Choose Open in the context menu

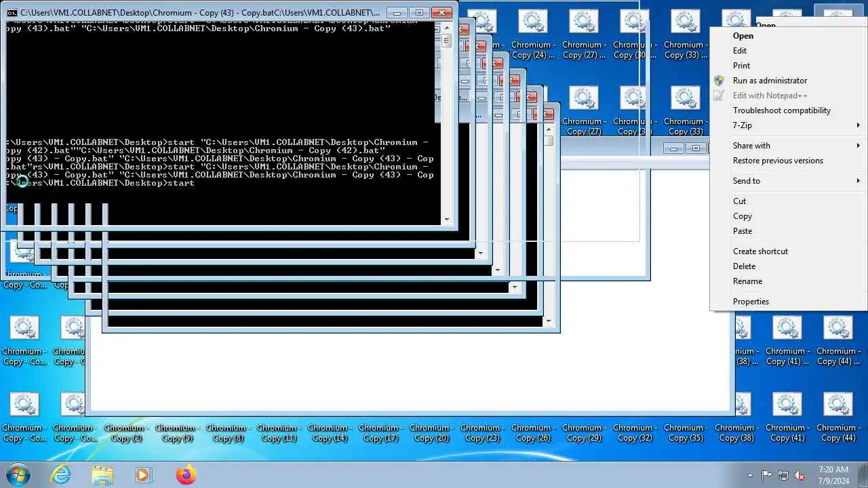click(x=789, y=36)
